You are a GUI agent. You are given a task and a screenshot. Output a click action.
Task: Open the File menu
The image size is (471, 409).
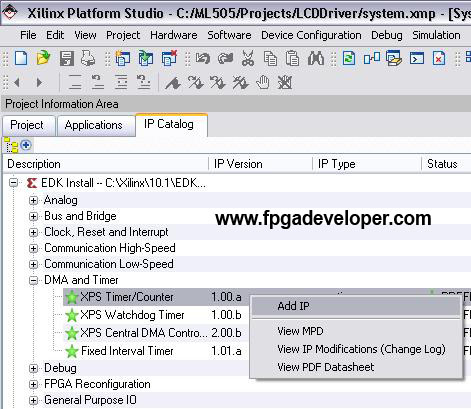tap(28, 35)
